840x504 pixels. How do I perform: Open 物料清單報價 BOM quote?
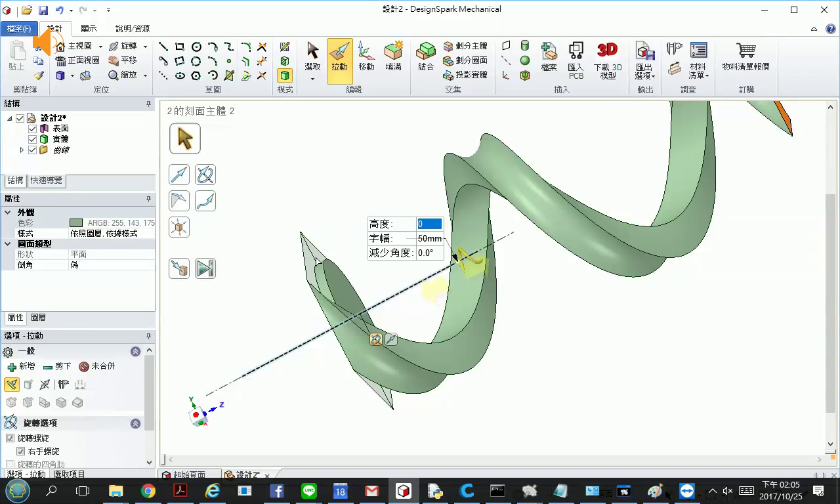[x=745, y=56]
